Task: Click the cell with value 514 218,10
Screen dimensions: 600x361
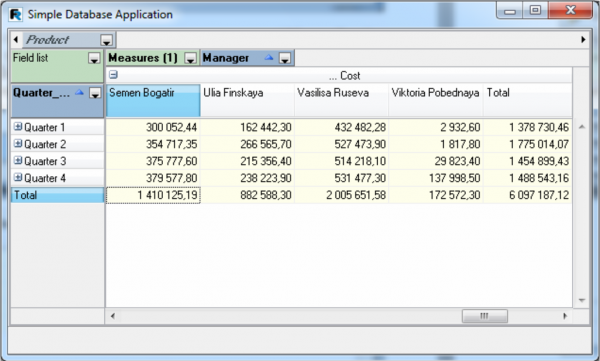Action: pyautogui.click(x=341, y=161)
